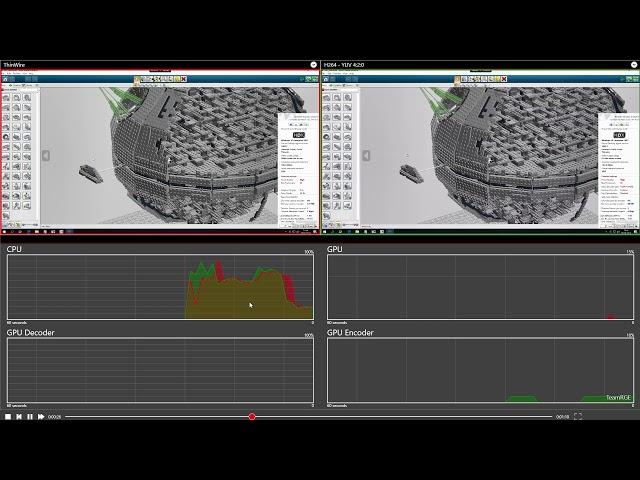This screenshot has height=480, width=640.
Task: Click the "ThinWire" pane title
Action: 14,65
